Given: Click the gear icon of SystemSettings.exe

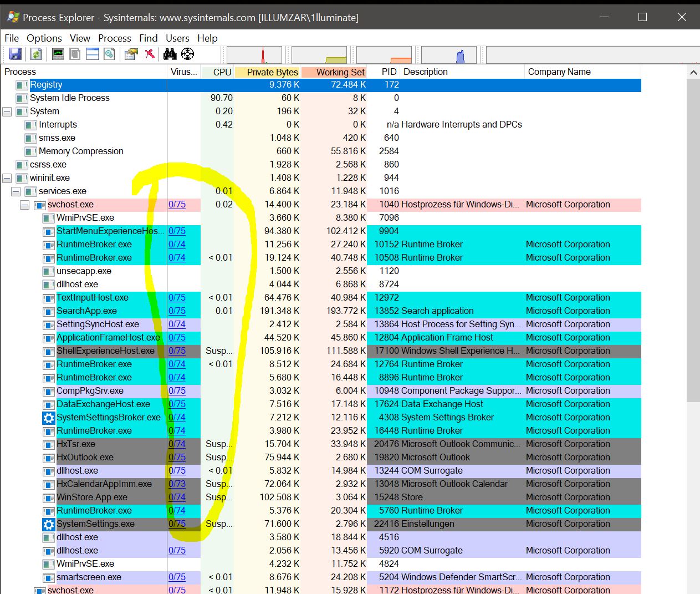Looking at the screenshot, I should [x=49, y=524].
